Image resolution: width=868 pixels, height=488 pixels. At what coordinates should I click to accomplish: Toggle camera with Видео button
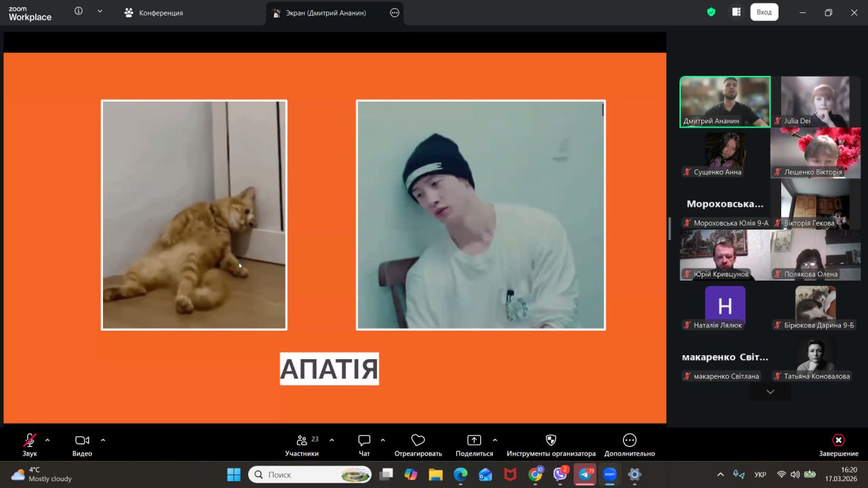click(x=82, y=441)
